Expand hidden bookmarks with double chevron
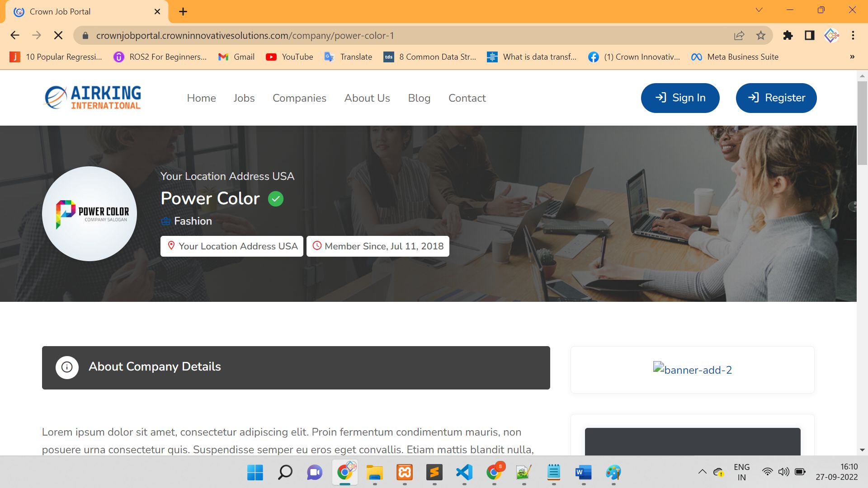This screenshot has height=488, width=868. [852, 57]
